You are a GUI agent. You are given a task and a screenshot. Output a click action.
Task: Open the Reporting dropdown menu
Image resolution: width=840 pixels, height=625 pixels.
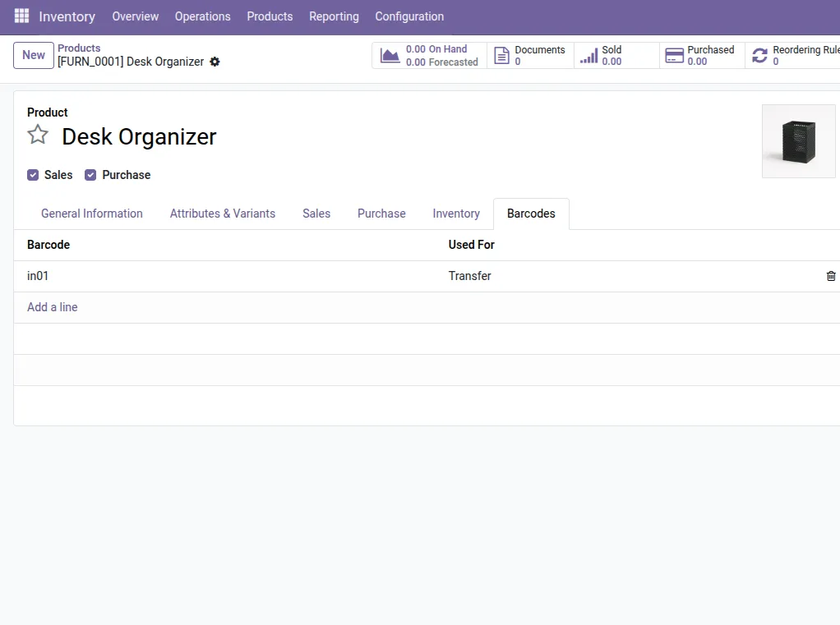pyautogui.click(x=334, y=16)
